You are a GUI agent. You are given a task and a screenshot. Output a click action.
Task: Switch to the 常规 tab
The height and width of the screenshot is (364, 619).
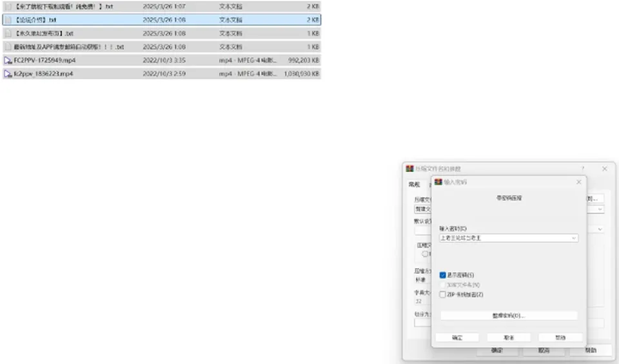[x=414, y=184]
